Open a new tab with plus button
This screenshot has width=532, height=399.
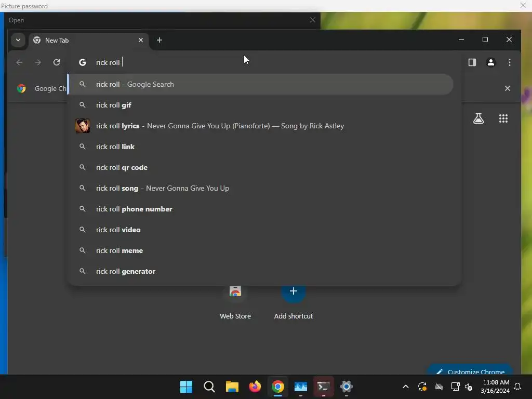[159, 40]
